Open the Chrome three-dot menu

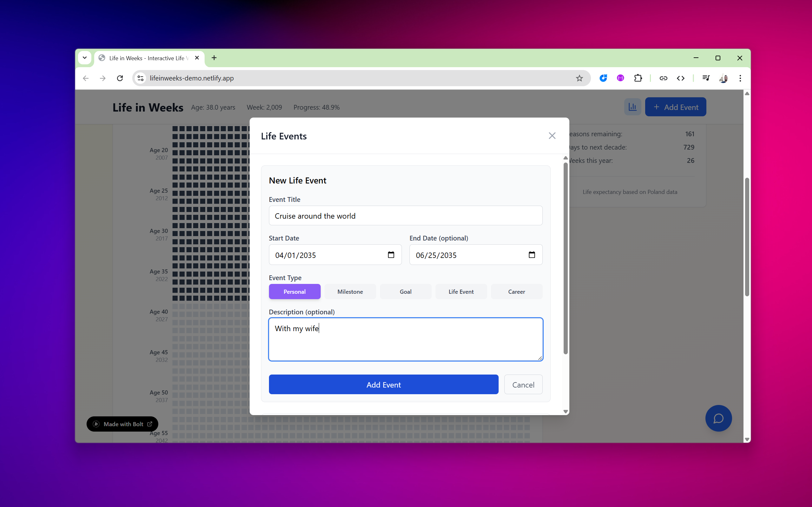coord(740,78)
